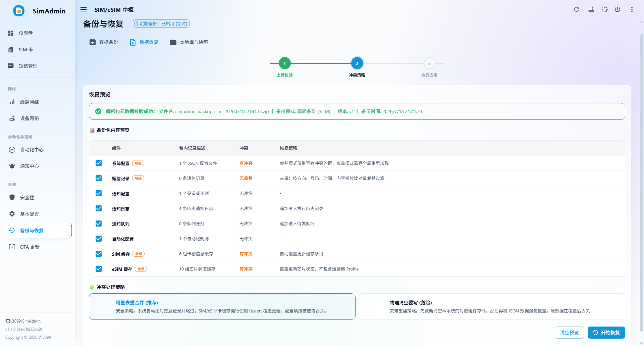Select the 数据恢复 tab
The height and width of the screenshot is (346, 644).
(x=144, y=42)
